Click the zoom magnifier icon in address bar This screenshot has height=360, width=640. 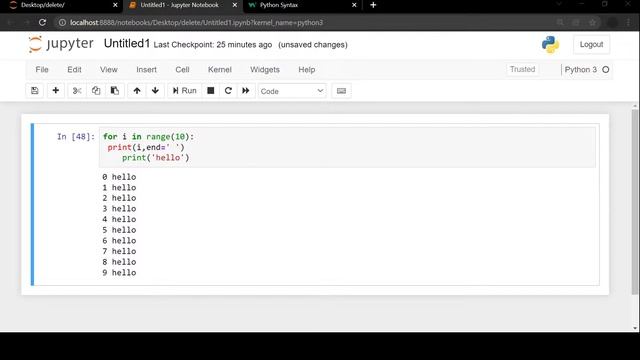560,22
